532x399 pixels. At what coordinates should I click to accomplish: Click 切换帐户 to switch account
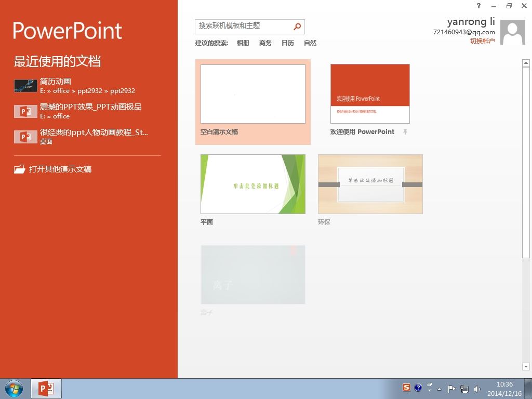pos(482,41)
